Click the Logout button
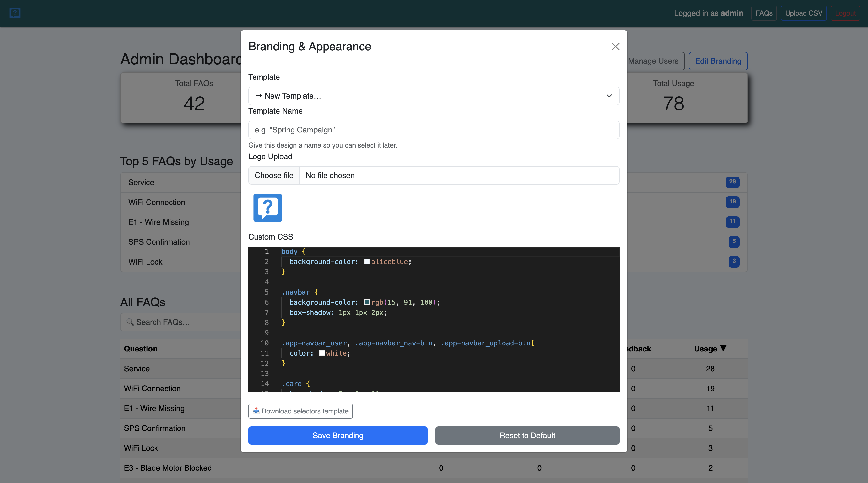This screenshot has height=483, width=868. click(845, 13)
